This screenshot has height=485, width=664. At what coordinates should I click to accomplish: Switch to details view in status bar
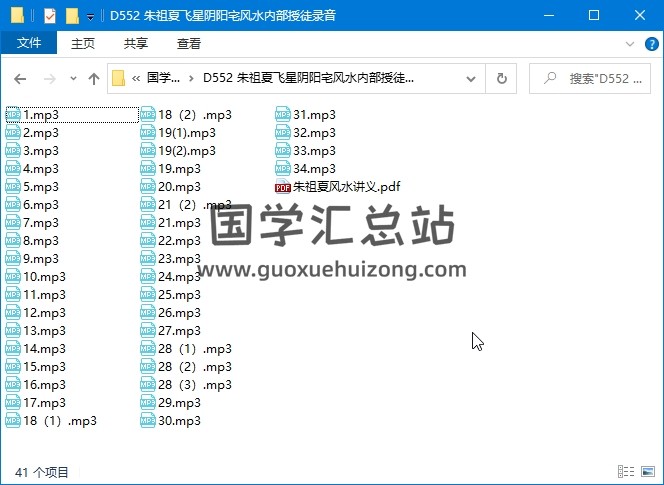point(626,471)
